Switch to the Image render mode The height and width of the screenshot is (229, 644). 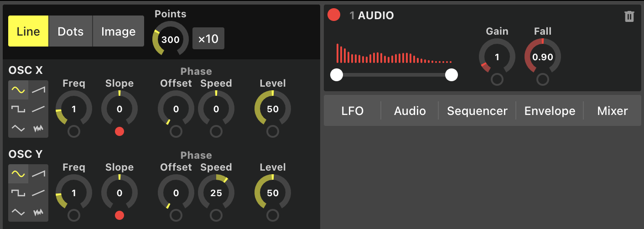[118, 31]
